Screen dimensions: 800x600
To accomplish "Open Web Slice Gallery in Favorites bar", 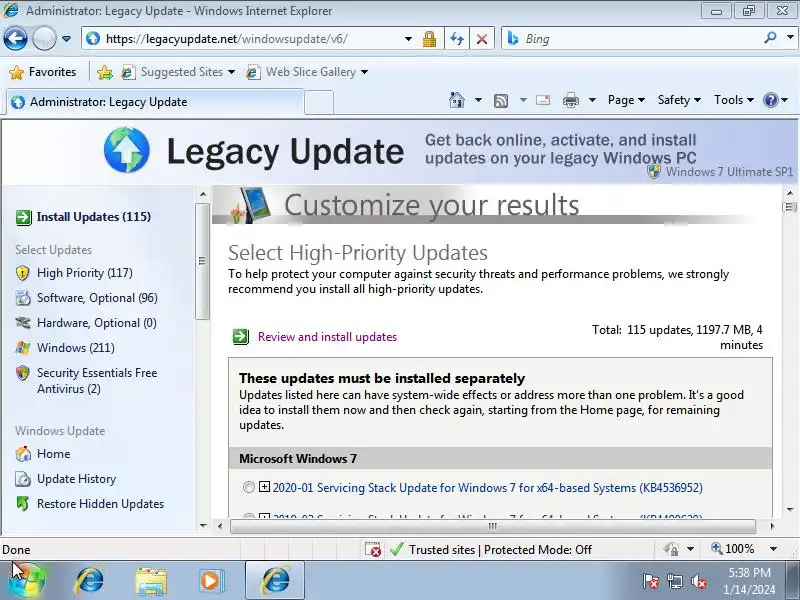I will coord(307,72).
